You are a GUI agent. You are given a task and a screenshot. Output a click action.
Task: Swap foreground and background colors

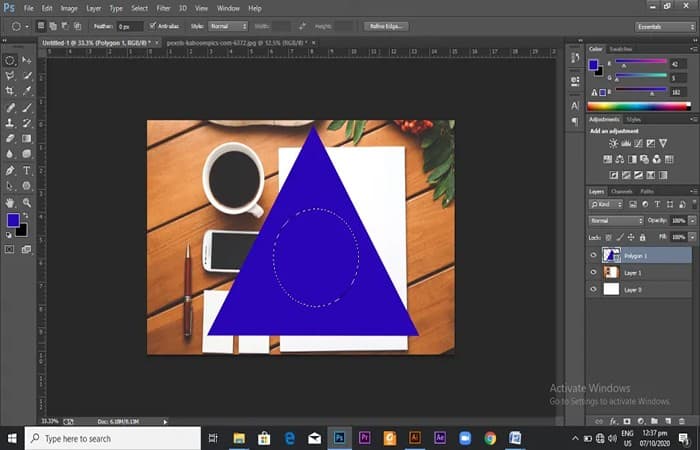[x=25, y=216]
